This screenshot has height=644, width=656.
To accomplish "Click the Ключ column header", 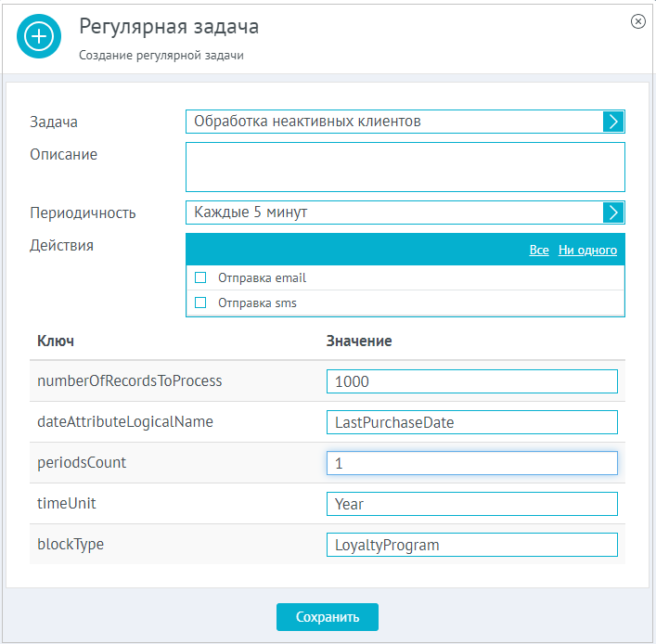I will click(x=56, y=341).
